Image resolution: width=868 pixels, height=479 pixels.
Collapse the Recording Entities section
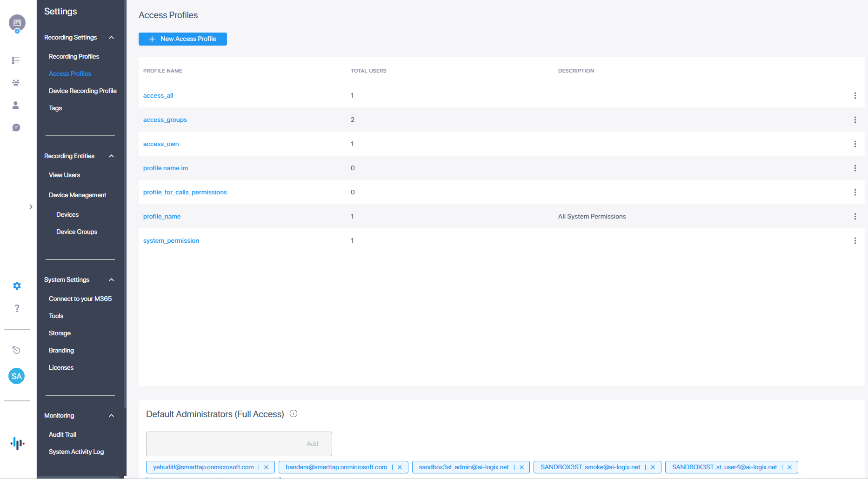(112, 156)
